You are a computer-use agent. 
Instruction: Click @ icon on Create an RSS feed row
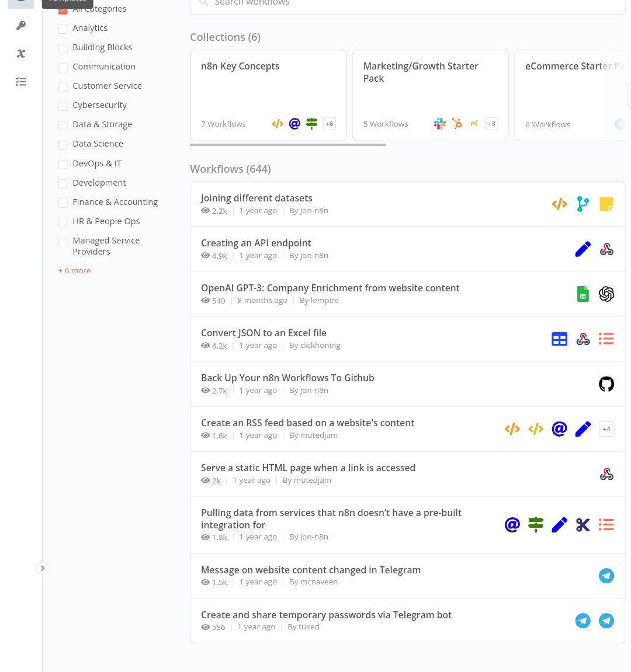click(x=559, y=429)
